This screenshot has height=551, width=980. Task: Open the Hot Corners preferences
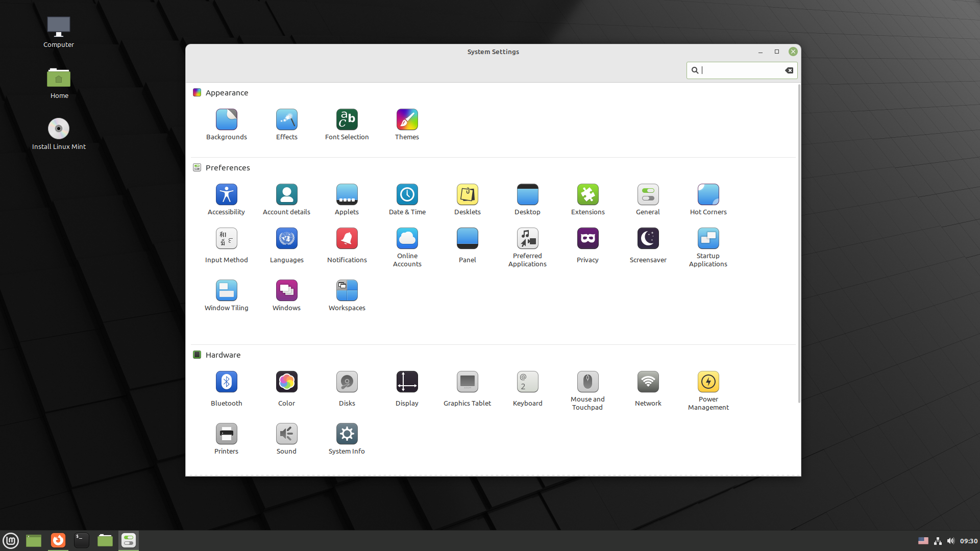click(x=708, y=199)
